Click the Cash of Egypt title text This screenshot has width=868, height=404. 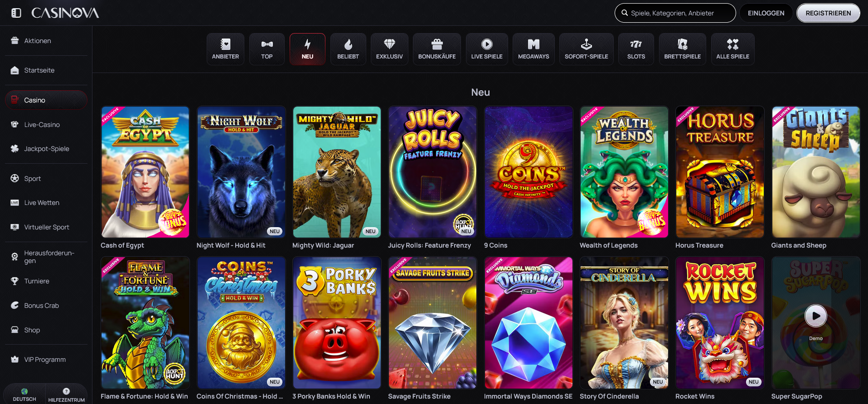click(122, 245)
